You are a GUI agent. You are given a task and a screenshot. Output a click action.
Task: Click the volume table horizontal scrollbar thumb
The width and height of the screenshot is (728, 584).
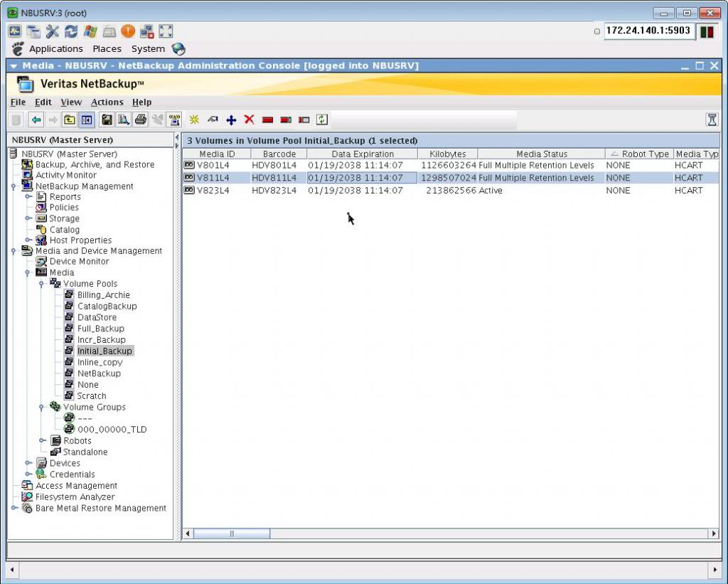(x=232, y=533)
